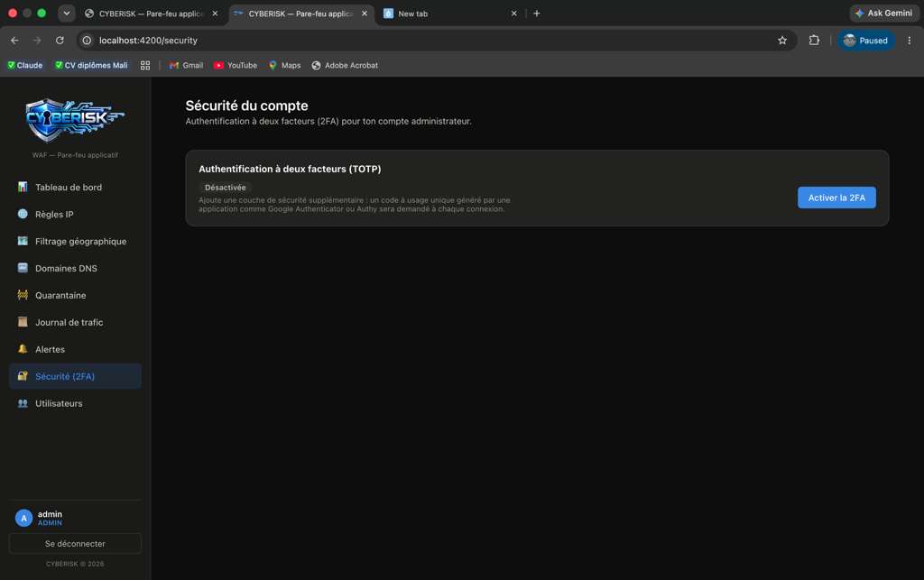This screenshot has height=580, width=924.
Task: View site information icon in address bar
Action: click(x=87, y=40)
